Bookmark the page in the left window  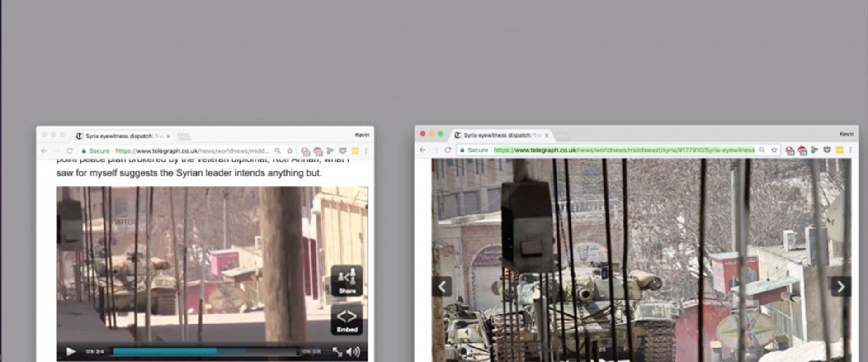(290, 151)
